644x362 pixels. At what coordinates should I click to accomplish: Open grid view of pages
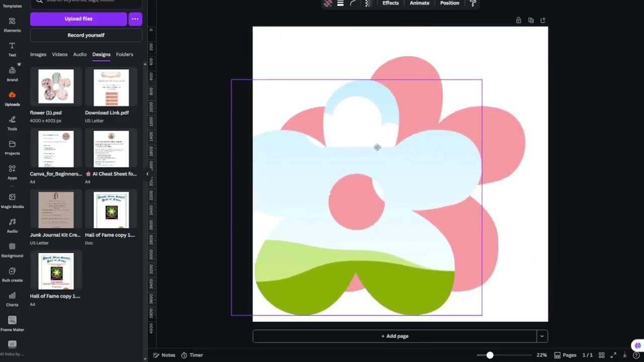point(601,355)
